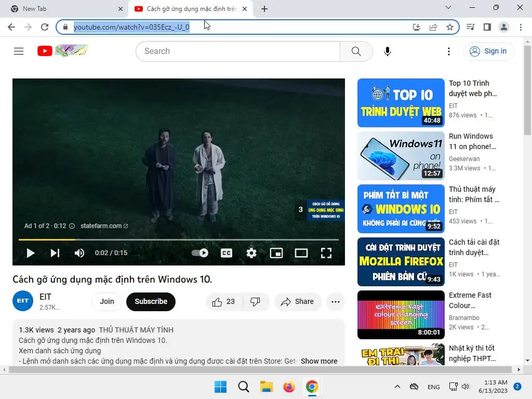Start voice search with microphone
The image size is (532, 399).
coord(388,51)
